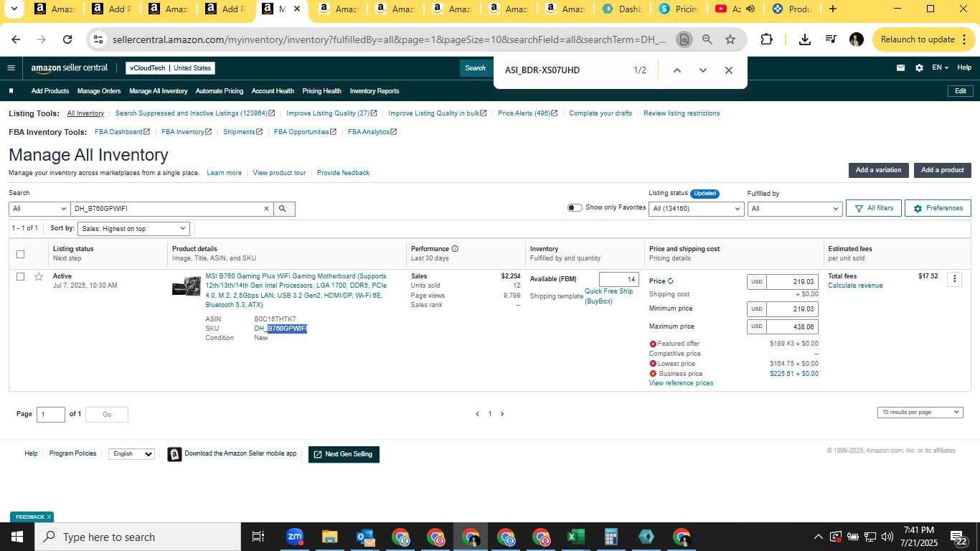Open the Chrome tab search dropdown arrow

[14, 9]
